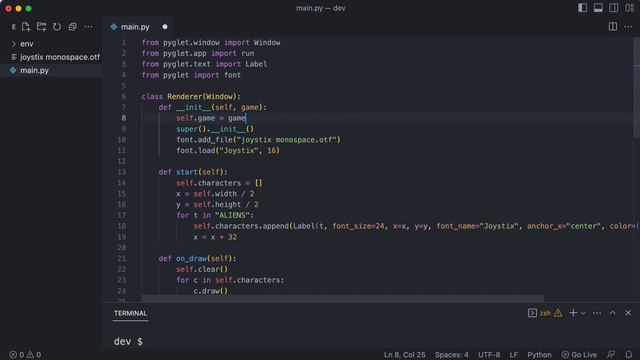Split the editor to the right
Image resolution: width=640 pixels, height=360 pixels.
[x=613, y=27]
